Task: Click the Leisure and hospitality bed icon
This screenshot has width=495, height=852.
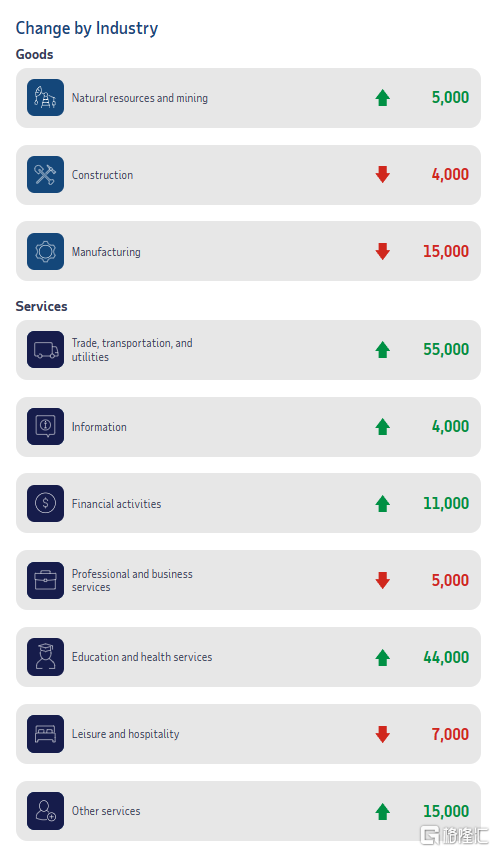Action: [x=46, y=734]
